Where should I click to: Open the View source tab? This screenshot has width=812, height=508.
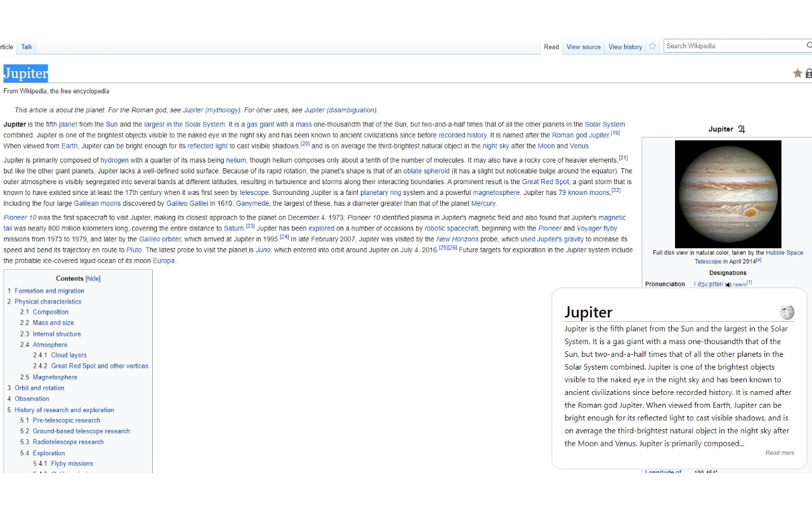click(584, 47)
